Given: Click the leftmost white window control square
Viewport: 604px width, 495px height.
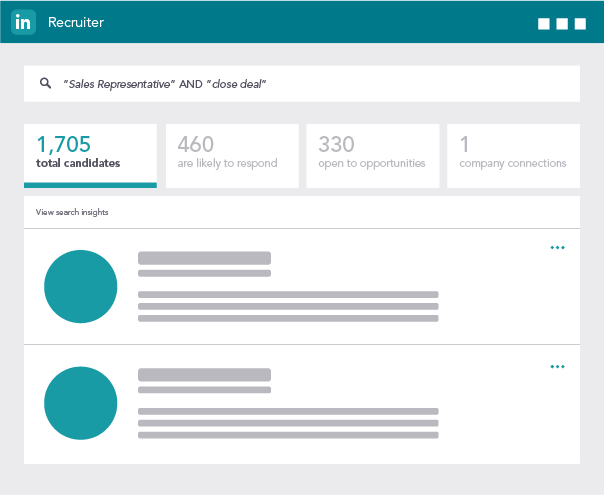Looking at the screenshot, I should [544, 24].
